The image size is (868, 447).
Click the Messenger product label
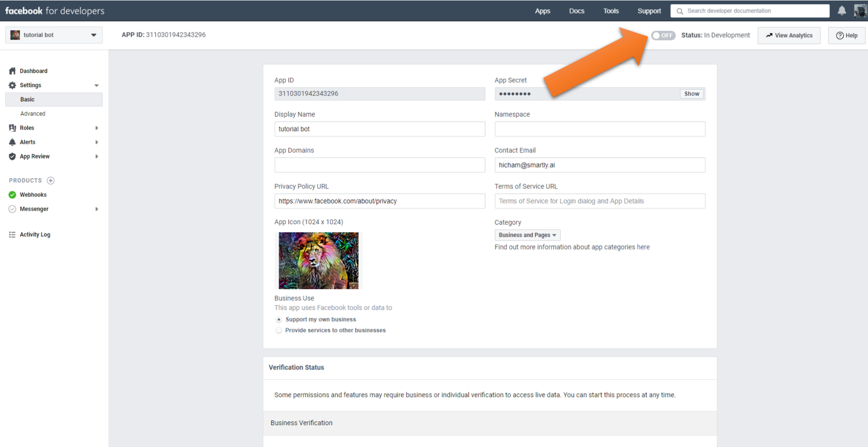tap(34, 209)
